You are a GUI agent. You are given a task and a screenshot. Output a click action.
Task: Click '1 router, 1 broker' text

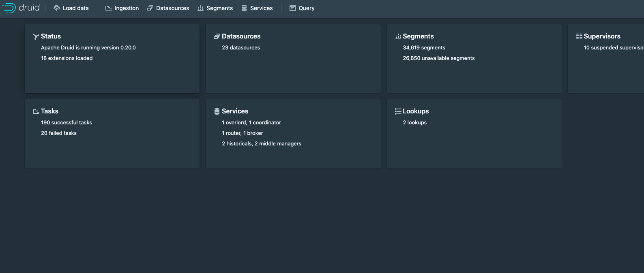(243, 133)
